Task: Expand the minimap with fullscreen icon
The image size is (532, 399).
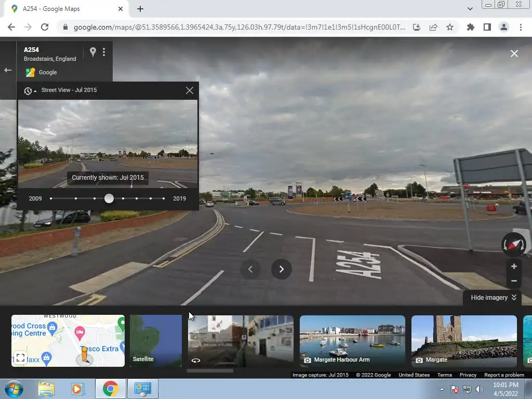Action: click(x=20, y=357)
